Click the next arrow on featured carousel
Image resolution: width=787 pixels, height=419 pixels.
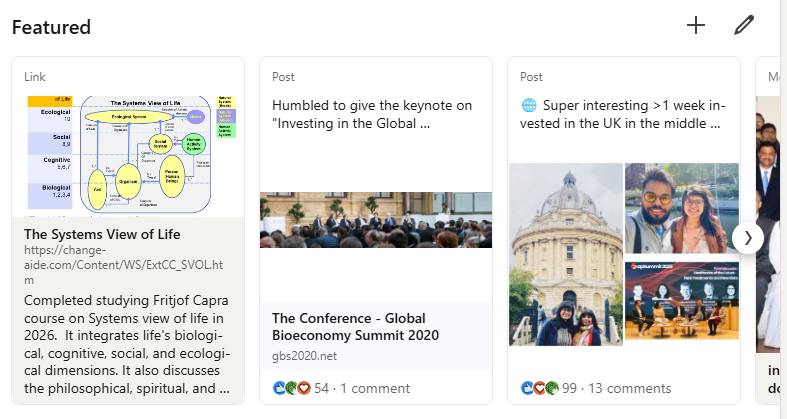pyautogui.click(x=748, y=238)
